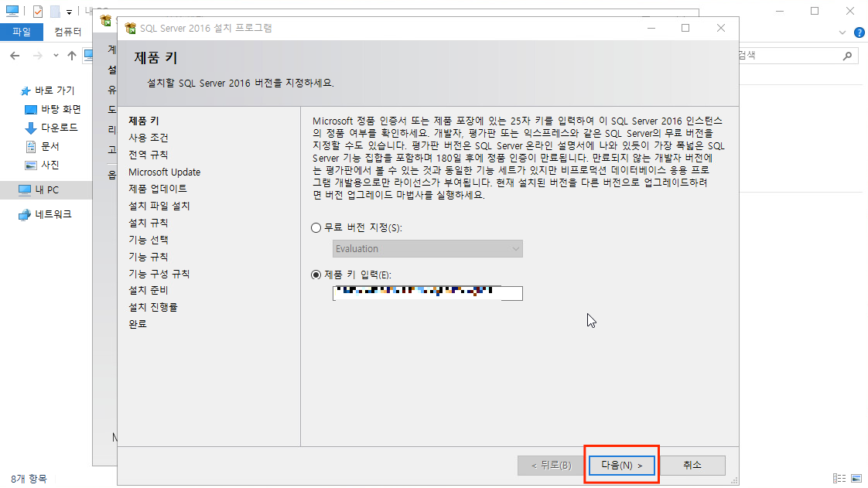Select the product key entry (제품 키 입력) radio
Screen dimensions: 868x488
(316, 275)
